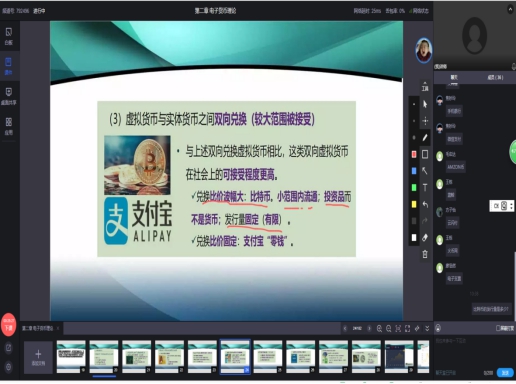The width and height of the screenshot is (516, 384).
Task: Pick the text T tool
Action: (x=425, y=188)
